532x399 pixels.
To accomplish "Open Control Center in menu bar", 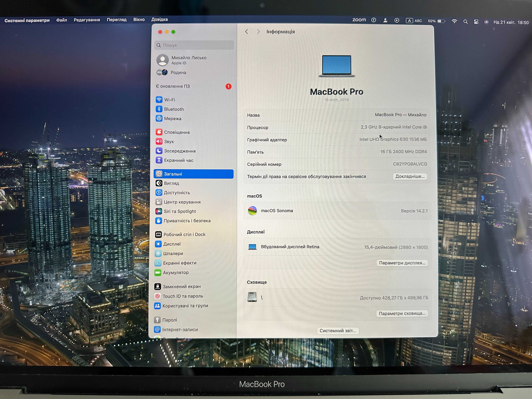I will point(476,22).
